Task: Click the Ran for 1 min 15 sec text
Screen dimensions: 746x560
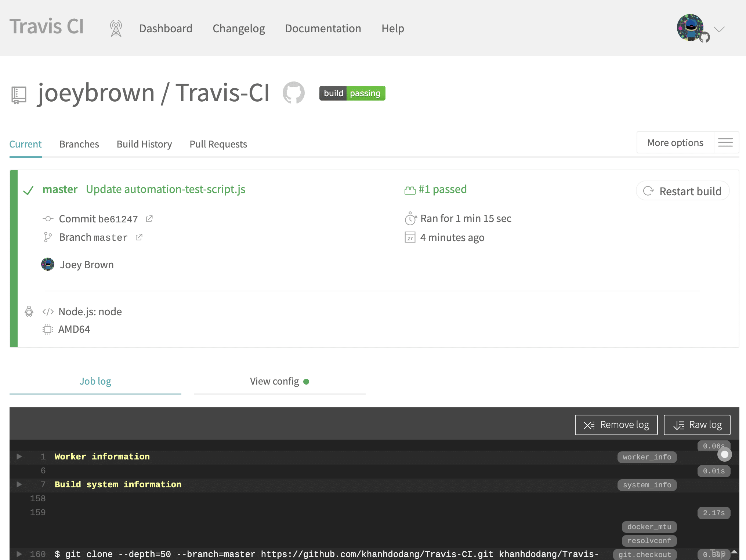Action: pyautogui.click(x=466, y=219)
